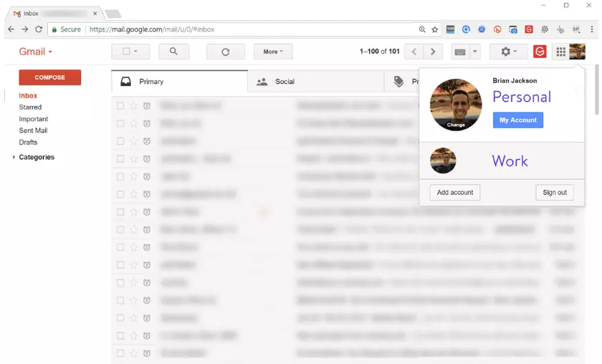Switch to the Work account
602x364 pixels.
coord(502,161)
